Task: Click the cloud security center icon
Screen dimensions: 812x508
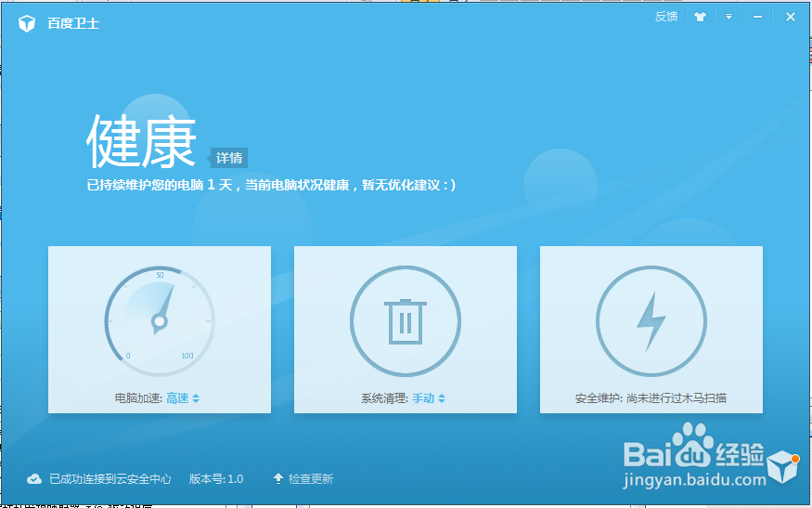Action: coord(34,478)
